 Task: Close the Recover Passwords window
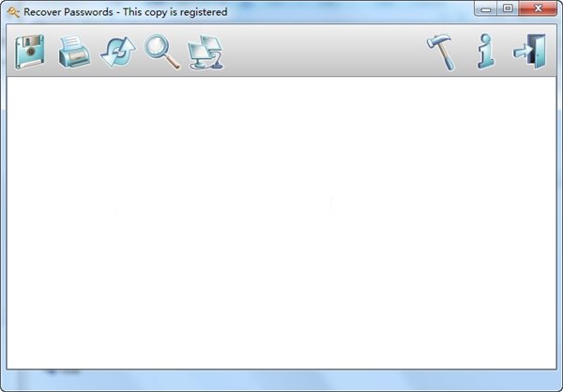(x=538, y=8)
